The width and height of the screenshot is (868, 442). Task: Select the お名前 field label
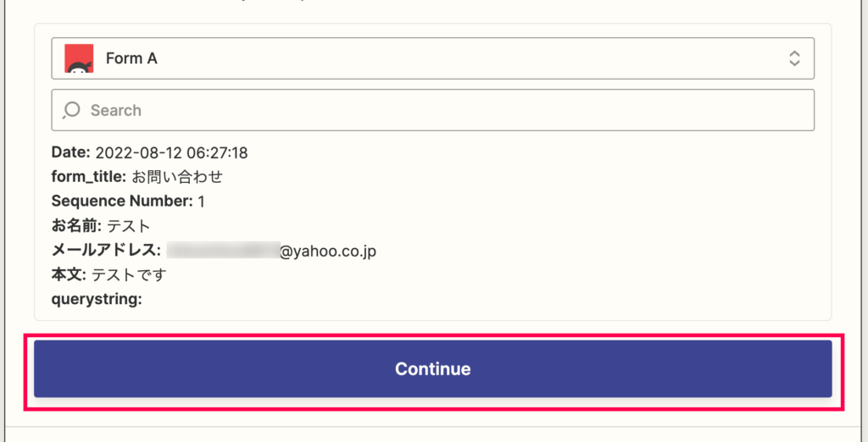[77, 226]
